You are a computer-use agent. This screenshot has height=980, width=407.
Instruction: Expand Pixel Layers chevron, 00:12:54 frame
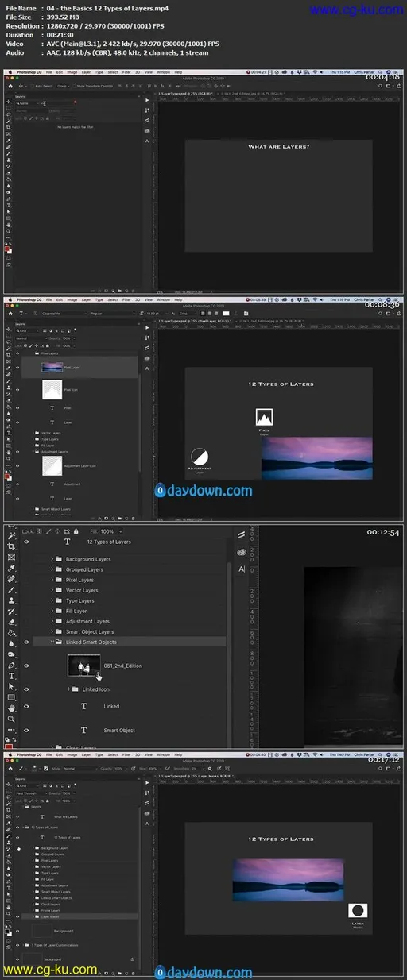pyautogui.click(x=52, y=580)
